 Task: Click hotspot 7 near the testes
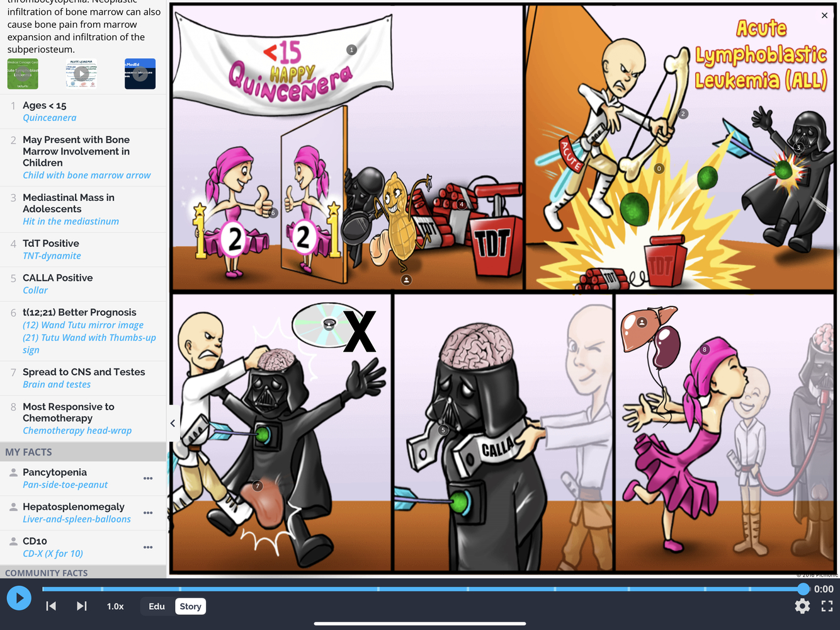pos(257,486)
